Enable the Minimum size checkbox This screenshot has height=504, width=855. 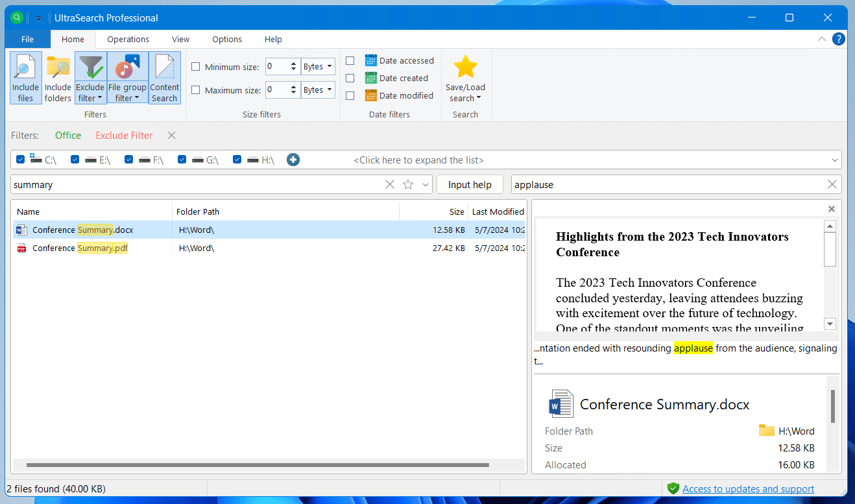coord(195,66)
